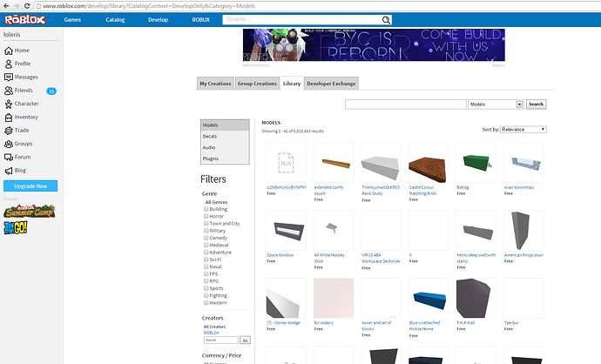Go to Home in sidebar

17,51
